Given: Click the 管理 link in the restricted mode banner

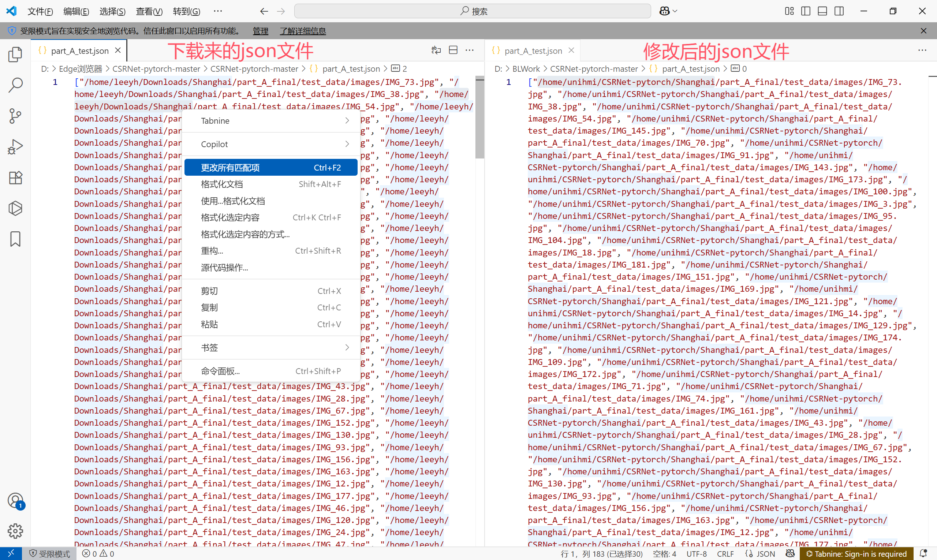Looking at the screenshot, I should point(260,31).
